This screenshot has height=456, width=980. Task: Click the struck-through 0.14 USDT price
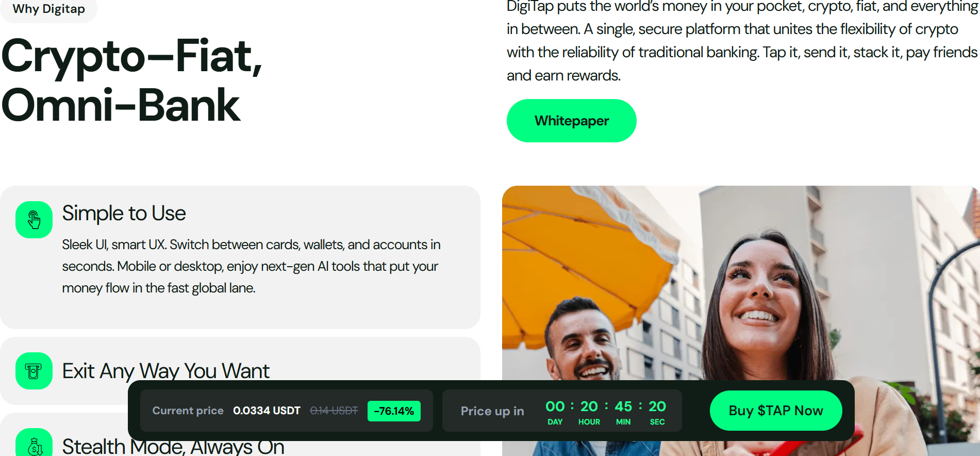click(x=334, y=411)
